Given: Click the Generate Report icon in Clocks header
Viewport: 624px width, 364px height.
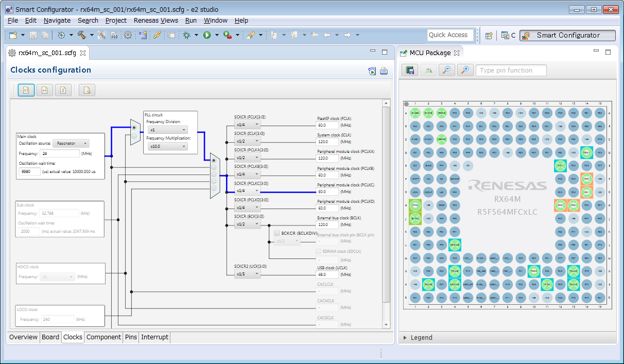Looking at the screenshot, I should (x=384, y=71).
